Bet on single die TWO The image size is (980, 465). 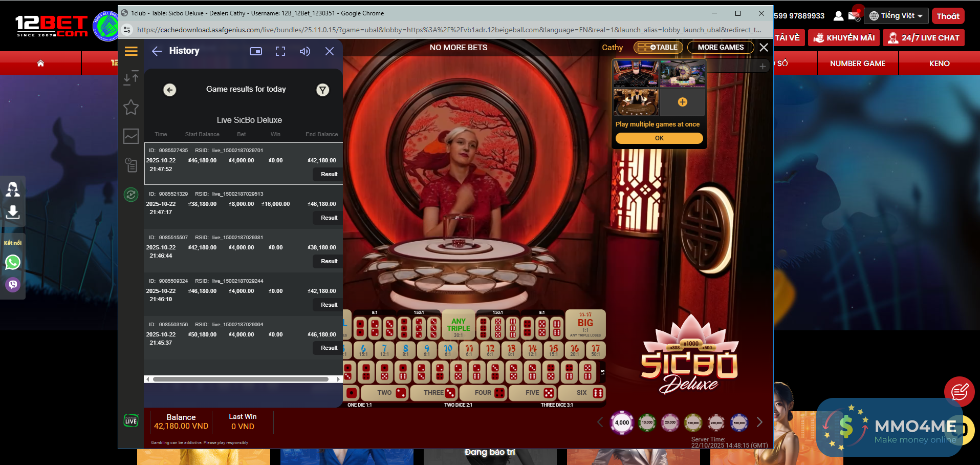(385, 393)
